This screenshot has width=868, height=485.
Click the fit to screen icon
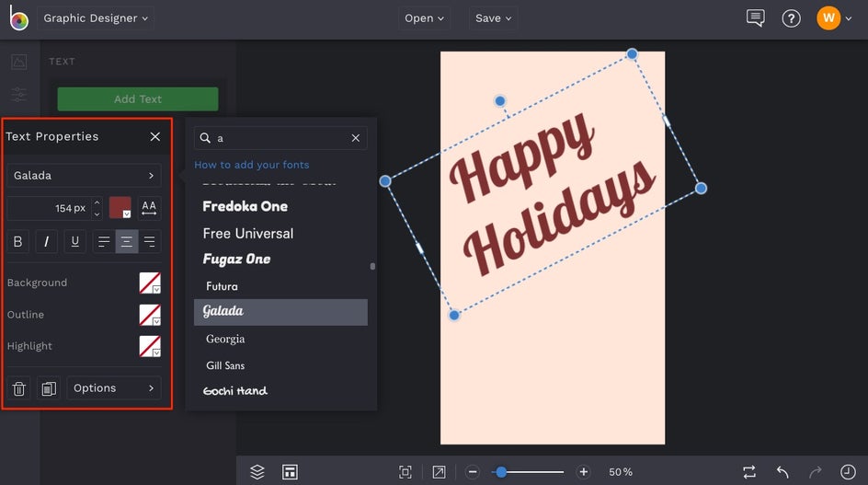(x=405, y=472)
